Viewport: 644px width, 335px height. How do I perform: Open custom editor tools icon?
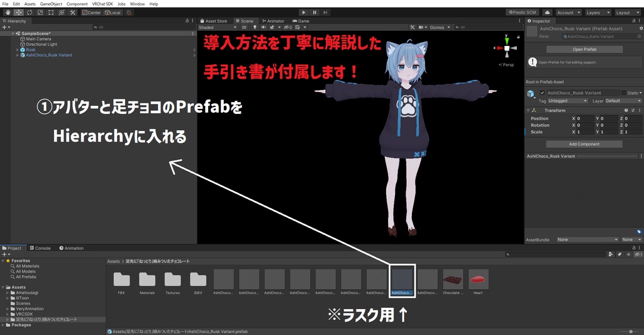(x=73, y=13)
